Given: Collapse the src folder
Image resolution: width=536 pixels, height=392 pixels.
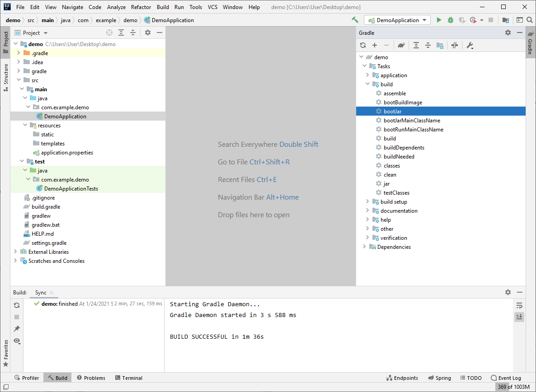Looking at the screenshot, I should 19,80.
